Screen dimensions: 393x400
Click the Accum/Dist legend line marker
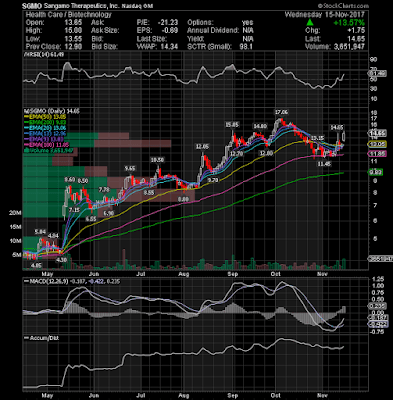click(26, 338)
